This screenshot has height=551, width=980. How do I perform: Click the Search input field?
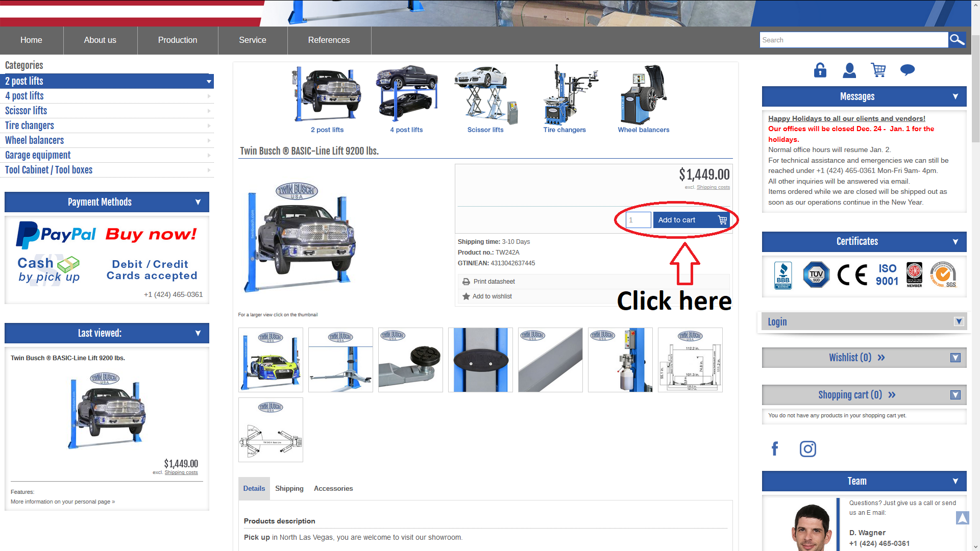tap(853, 40)
